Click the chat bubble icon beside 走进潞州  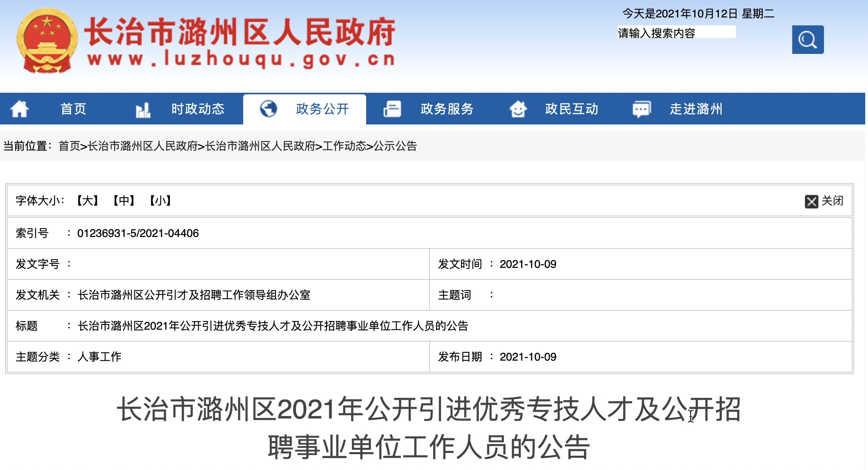coord(641,109)
